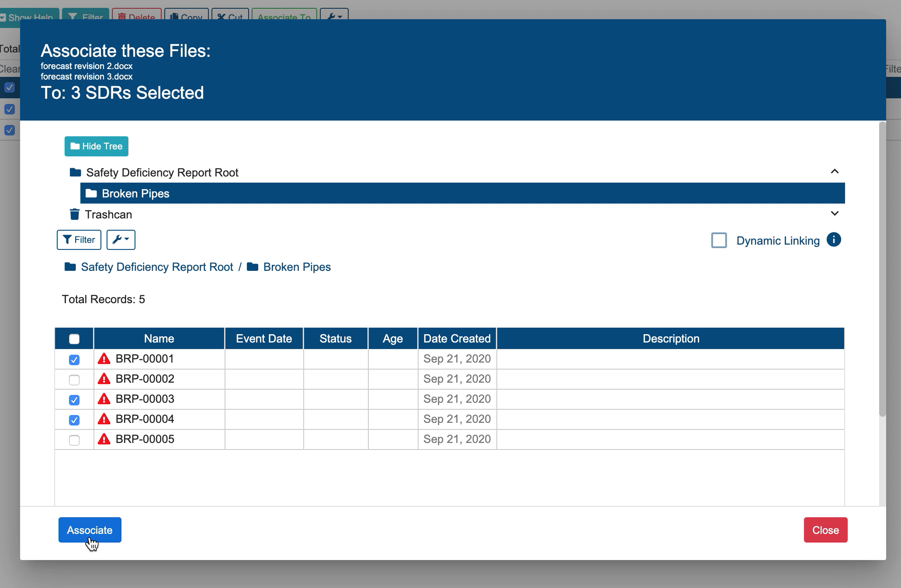Click the BRP-00003 name cell

tap(159, 399)
